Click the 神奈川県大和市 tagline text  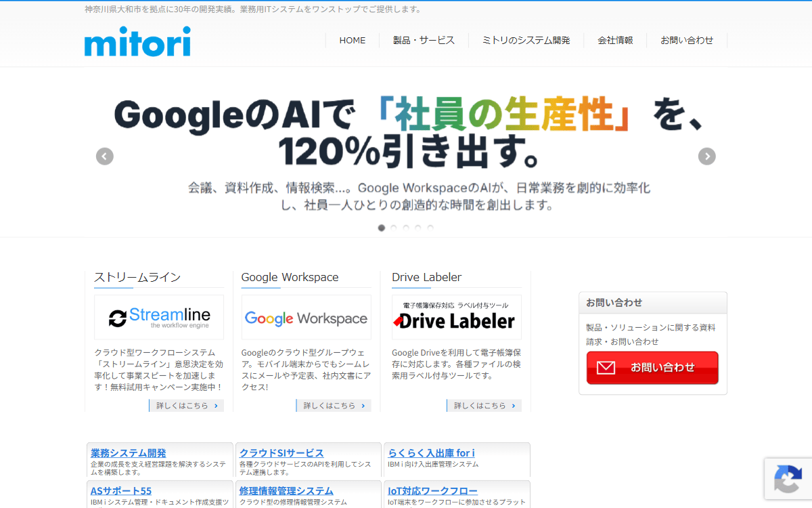pos(252,9)
